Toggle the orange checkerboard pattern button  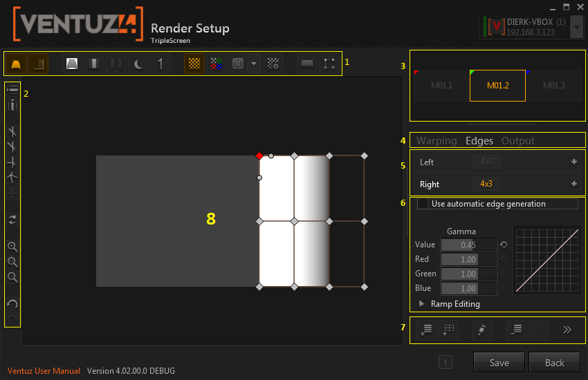(x=195, y=64)
